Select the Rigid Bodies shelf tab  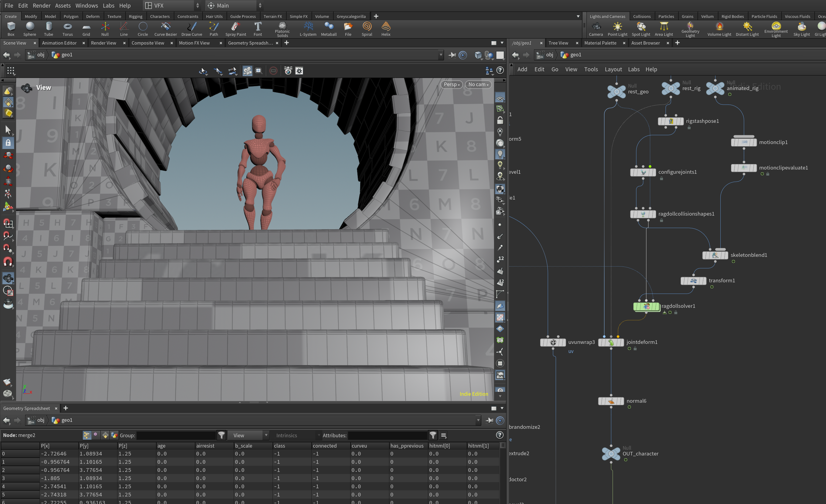(733, 16)
